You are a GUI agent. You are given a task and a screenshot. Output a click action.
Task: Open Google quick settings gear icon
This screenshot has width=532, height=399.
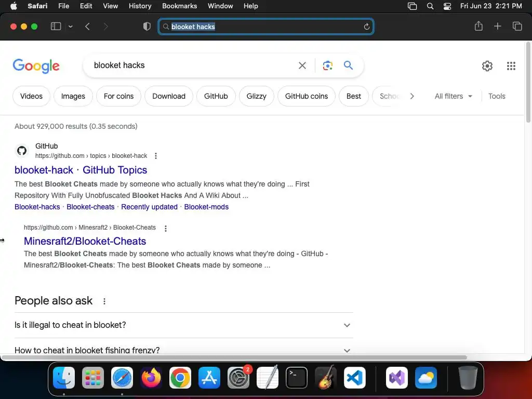pos(487,66)
